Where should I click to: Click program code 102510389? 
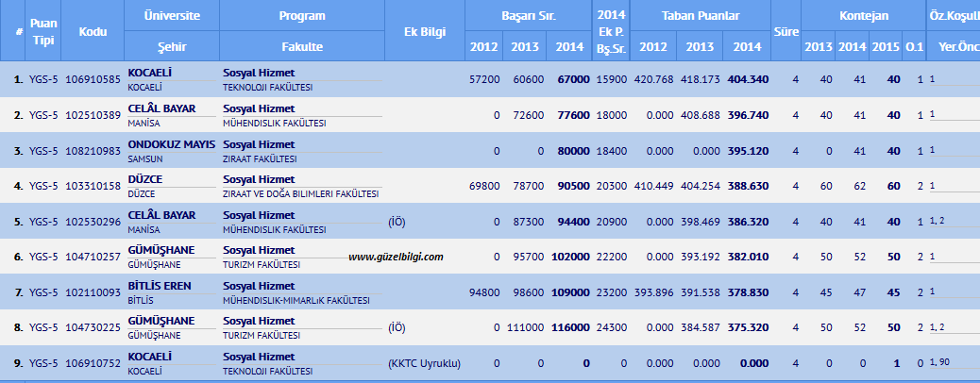pyautogui.click(x=93, y=115)
